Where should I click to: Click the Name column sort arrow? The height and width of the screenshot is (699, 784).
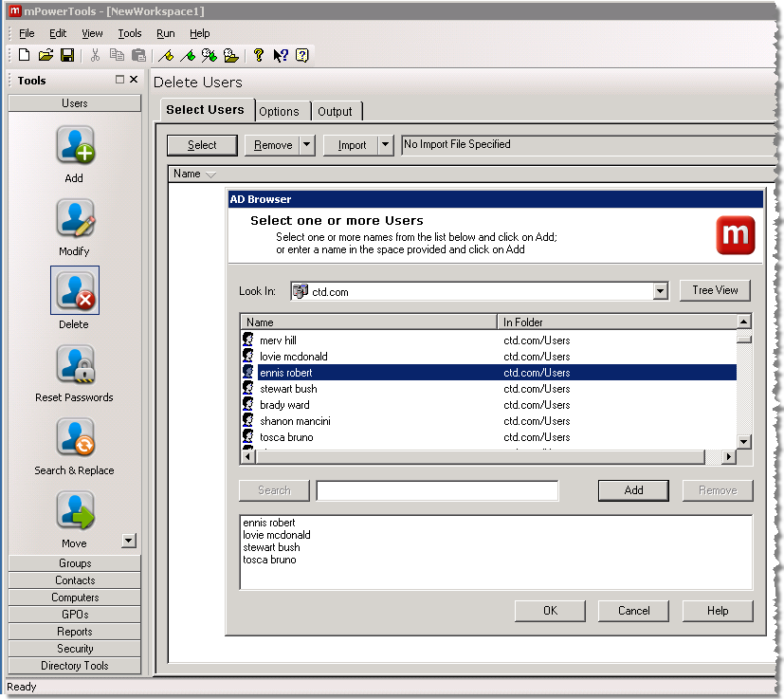(211, 175)
